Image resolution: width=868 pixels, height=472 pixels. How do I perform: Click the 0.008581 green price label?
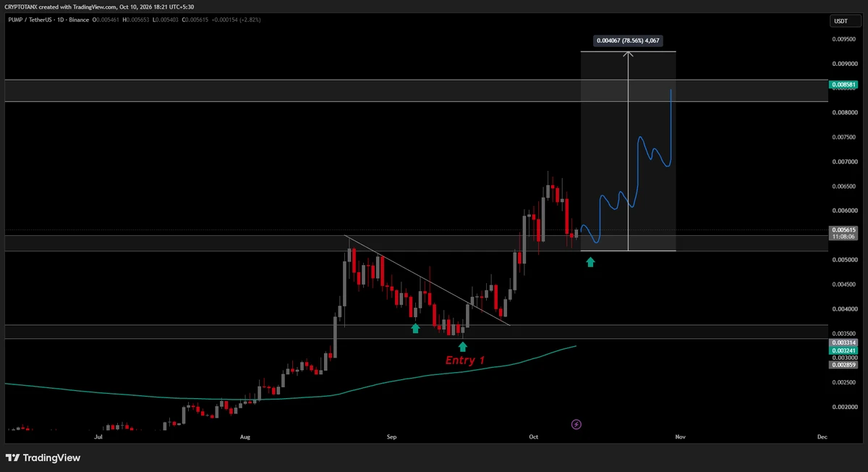click(x=844, y=85)
